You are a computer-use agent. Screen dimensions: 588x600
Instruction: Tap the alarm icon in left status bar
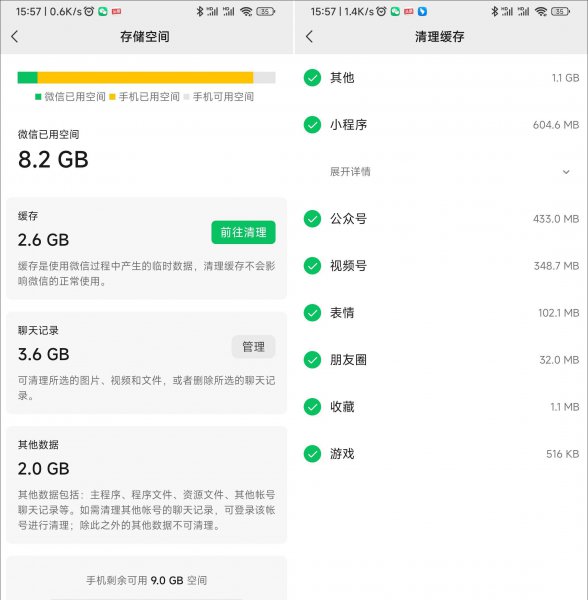click(x=89, y=11)
